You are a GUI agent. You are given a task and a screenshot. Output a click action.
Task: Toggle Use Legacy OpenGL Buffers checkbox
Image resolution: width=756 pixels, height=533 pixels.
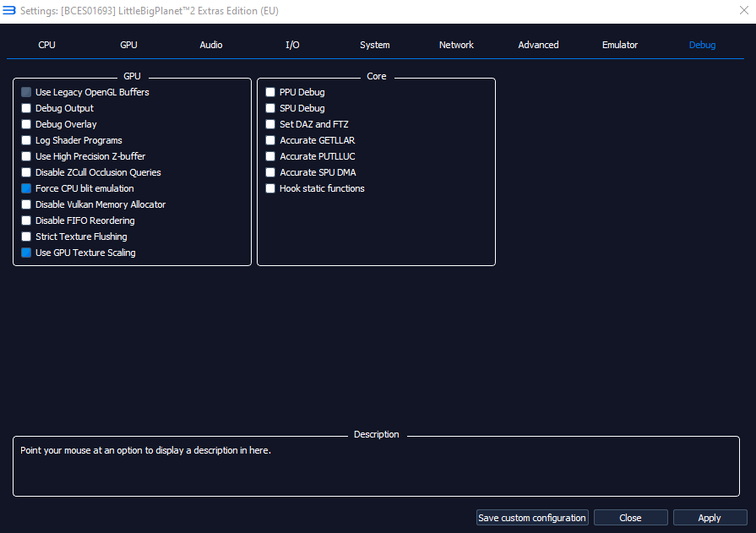26,92
